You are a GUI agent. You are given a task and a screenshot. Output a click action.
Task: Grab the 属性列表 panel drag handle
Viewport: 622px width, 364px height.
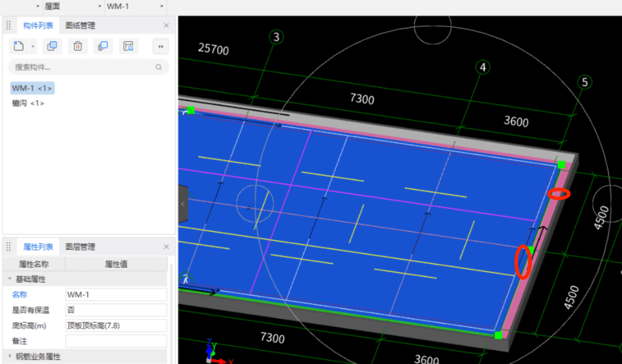click(8, 247)
